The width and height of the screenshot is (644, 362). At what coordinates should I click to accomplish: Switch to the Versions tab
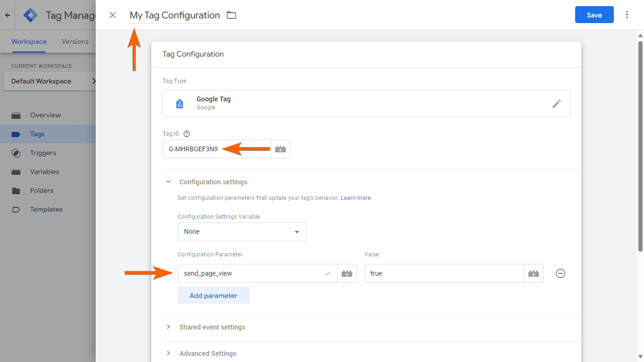point(75,41)
